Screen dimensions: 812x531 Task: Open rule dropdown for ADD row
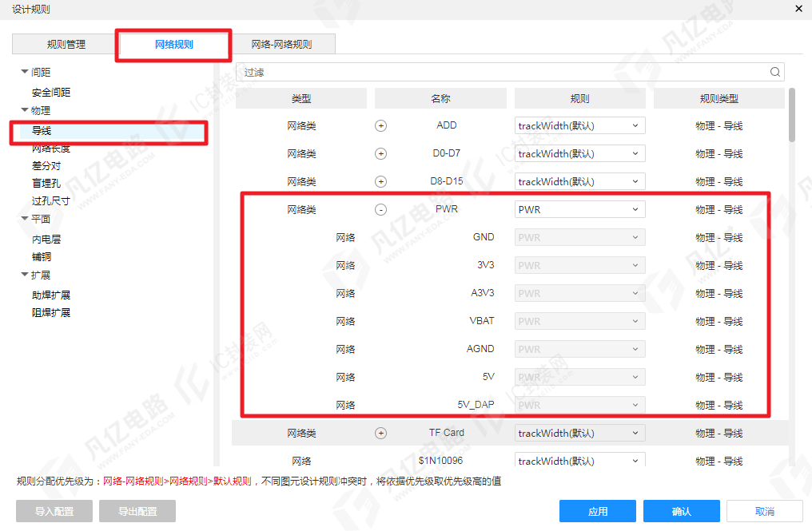[580, 126]
